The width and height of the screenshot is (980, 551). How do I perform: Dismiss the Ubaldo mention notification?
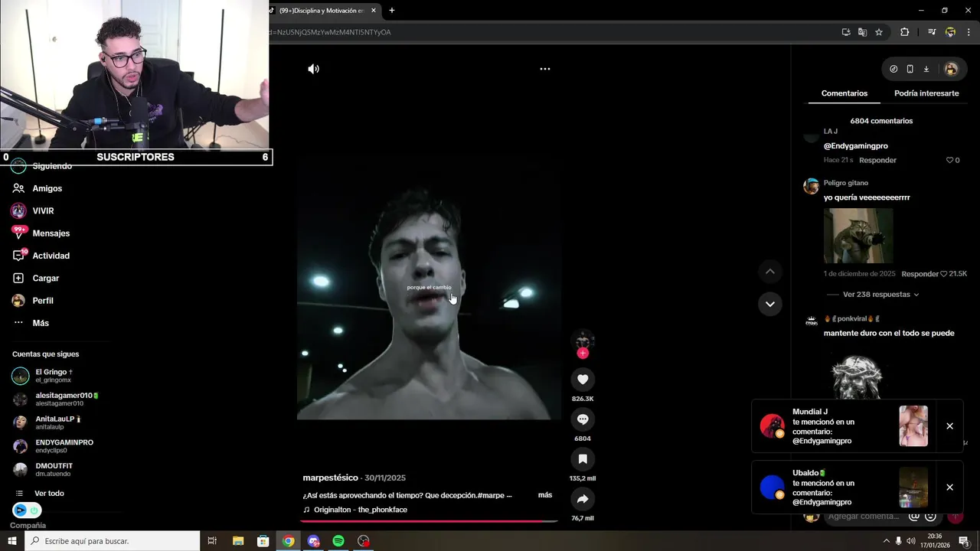click(949, 487)
